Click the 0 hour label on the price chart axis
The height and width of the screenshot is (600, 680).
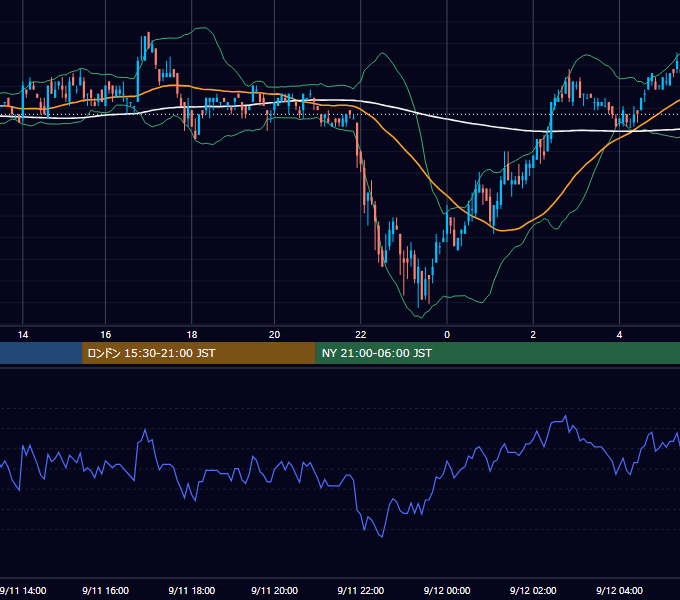coord(447,335)
